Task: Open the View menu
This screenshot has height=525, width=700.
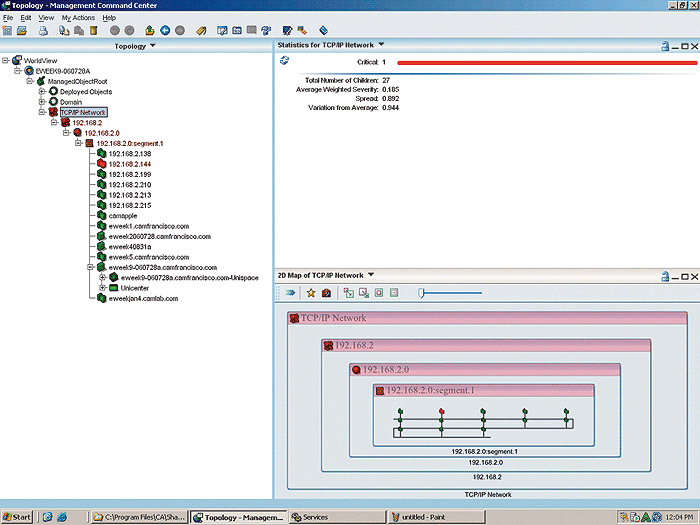Action: 46,18
